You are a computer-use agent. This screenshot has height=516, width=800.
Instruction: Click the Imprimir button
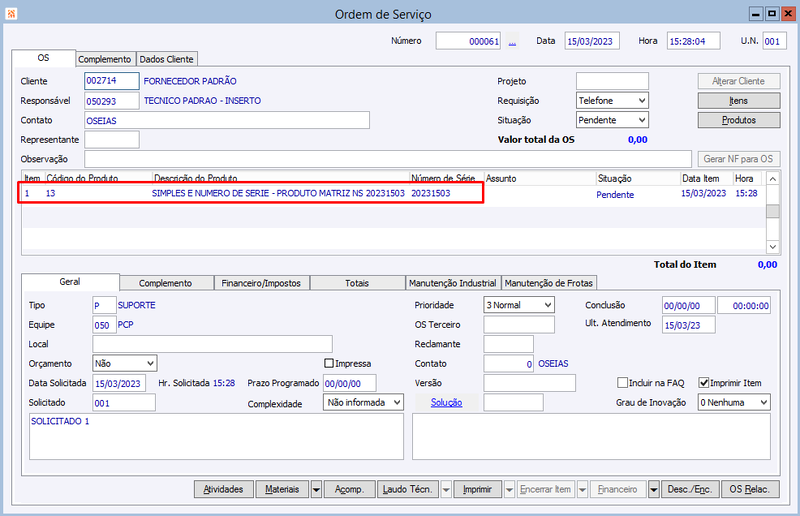pyautogui.click(x=478, y=489)
